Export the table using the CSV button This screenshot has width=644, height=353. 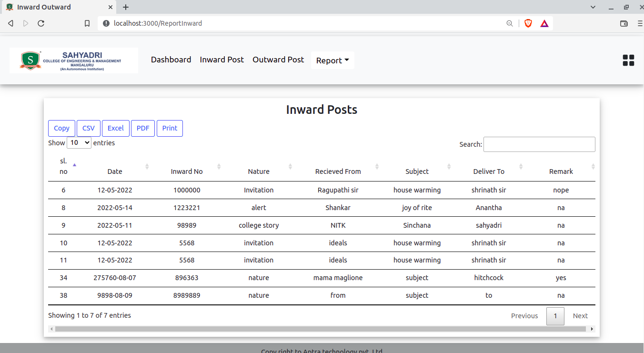click(x=88, y=128)
